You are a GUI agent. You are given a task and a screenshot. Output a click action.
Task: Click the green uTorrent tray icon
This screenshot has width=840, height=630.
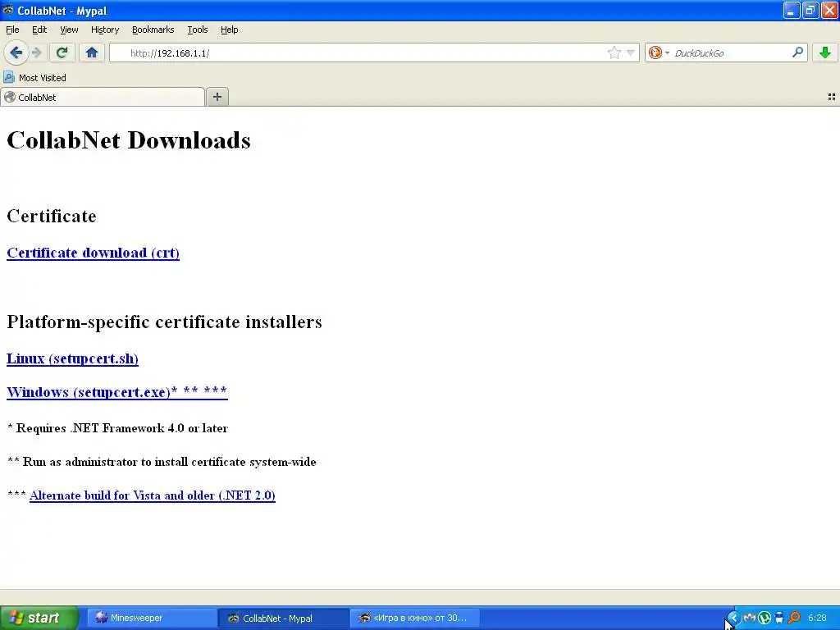765,618
